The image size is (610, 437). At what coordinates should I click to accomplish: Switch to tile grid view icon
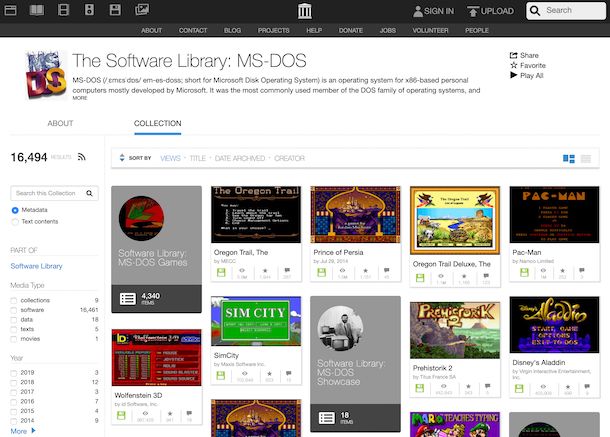(x=569, y=158)
